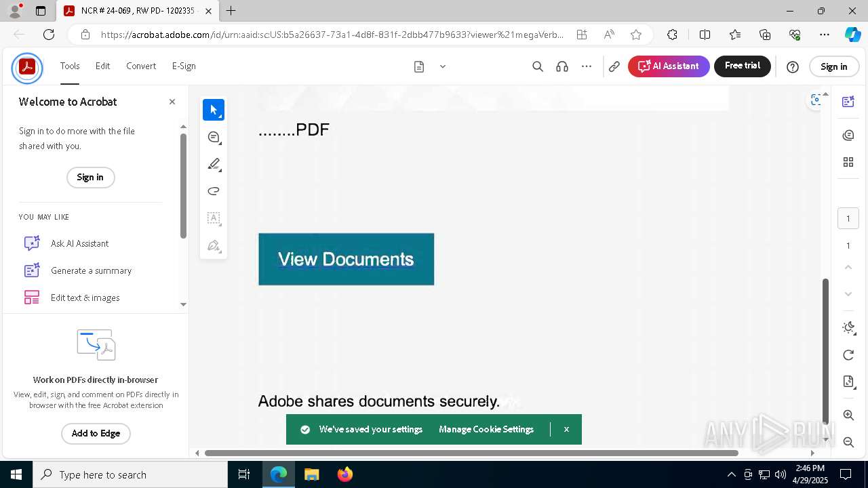Open the Convert menu
Viewport: 868px width, 488px height.
141,66
